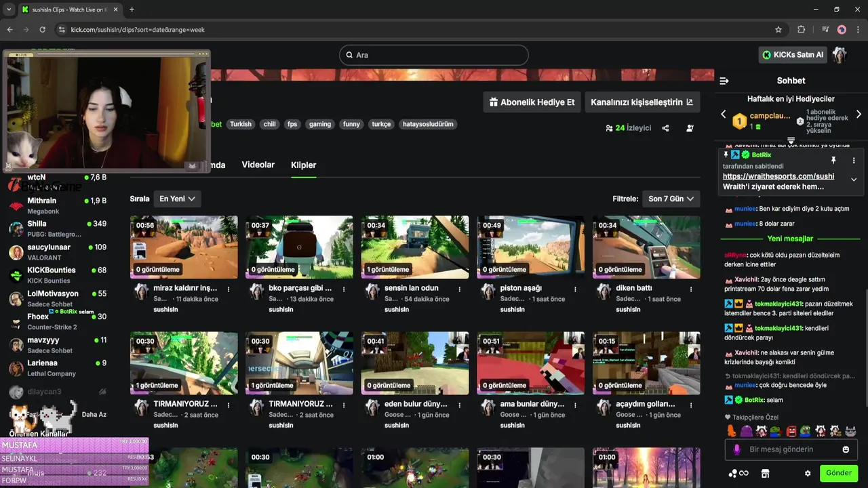Expand the pinned BotRix message chevron
Image resolution: width=868 pixels, height=488 pixels.
tap(854, 180)
